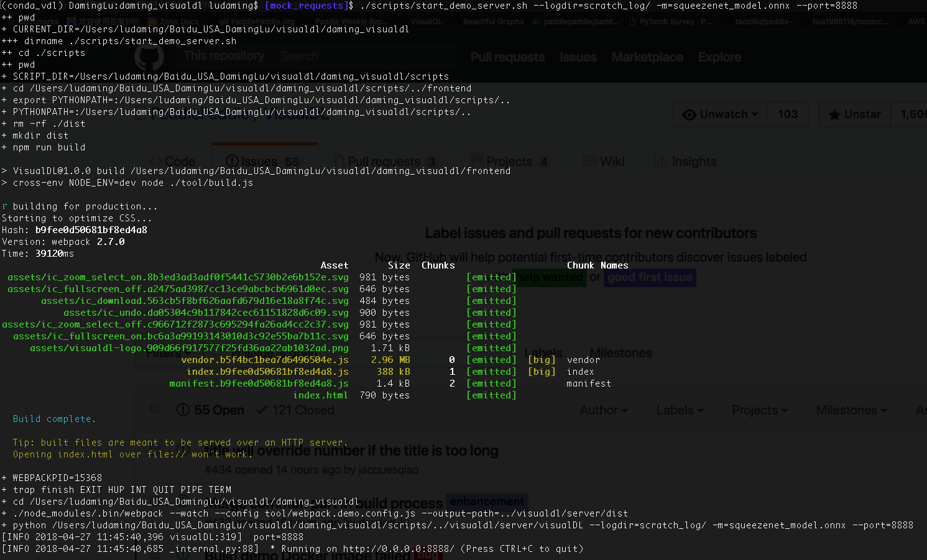Click 'rm -rf ./dist' command line

(x=44, y=124)
